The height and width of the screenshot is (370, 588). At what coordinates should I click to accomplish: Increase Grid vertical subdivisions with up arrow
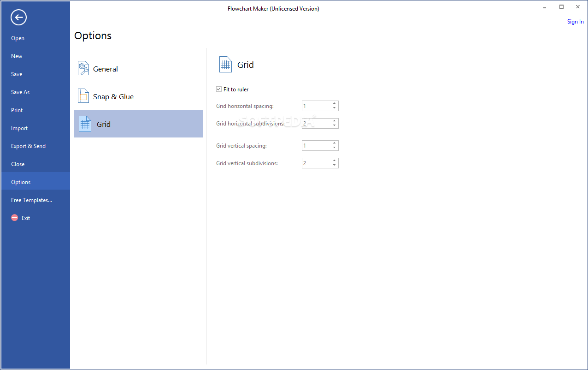click(334, 161)
